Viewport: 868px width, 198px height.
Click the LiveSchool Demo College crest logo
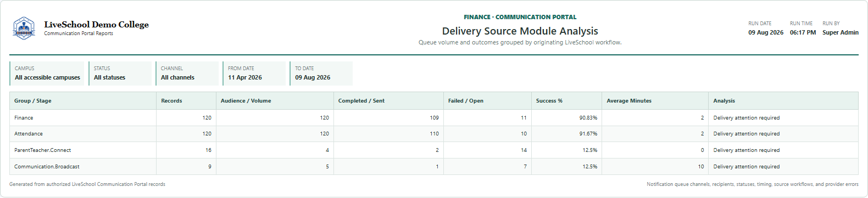24,28
